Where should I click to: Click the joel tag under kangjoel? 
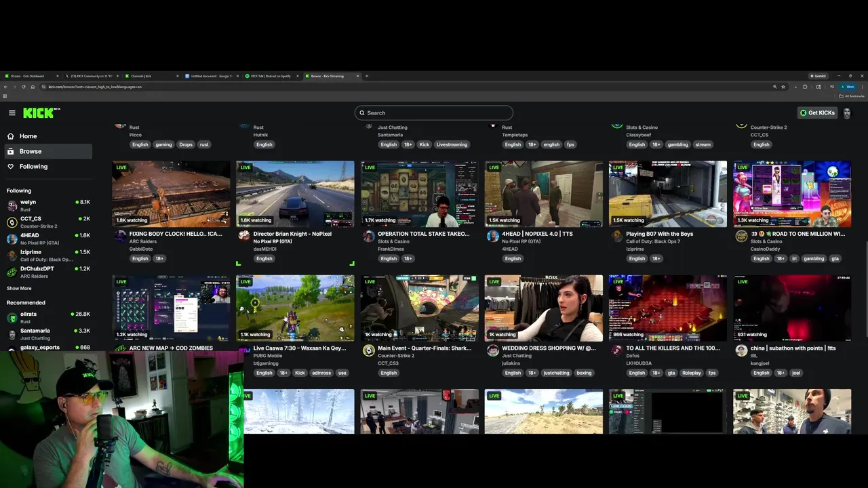click(x=796, y=373)
